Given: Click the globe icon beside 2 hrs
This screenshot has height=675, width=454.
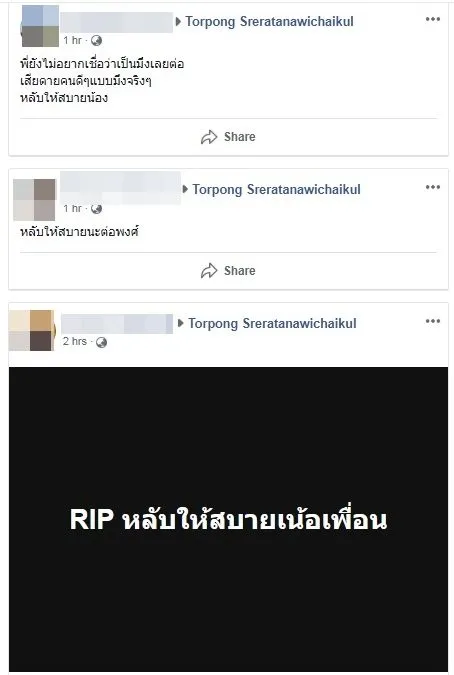Looking at the screenshot, I should point(101,342).
